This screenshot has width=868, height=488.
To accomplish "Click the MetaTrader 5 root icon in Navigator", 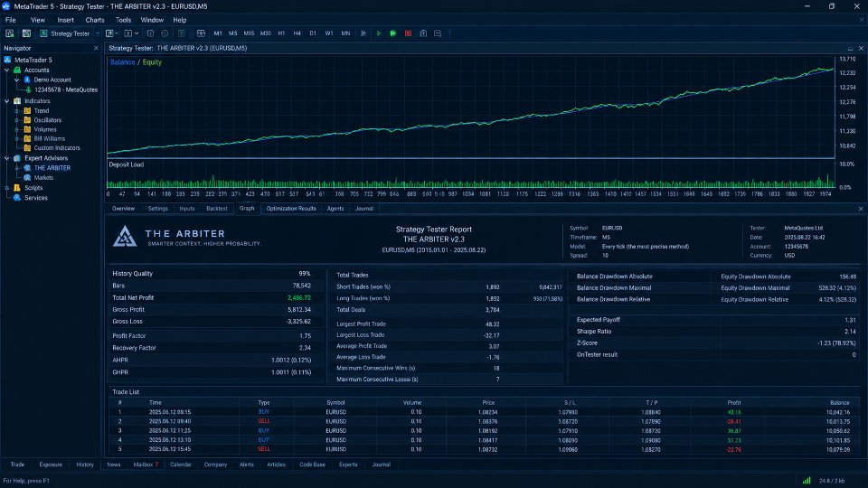I will click(x=8, y=60).
